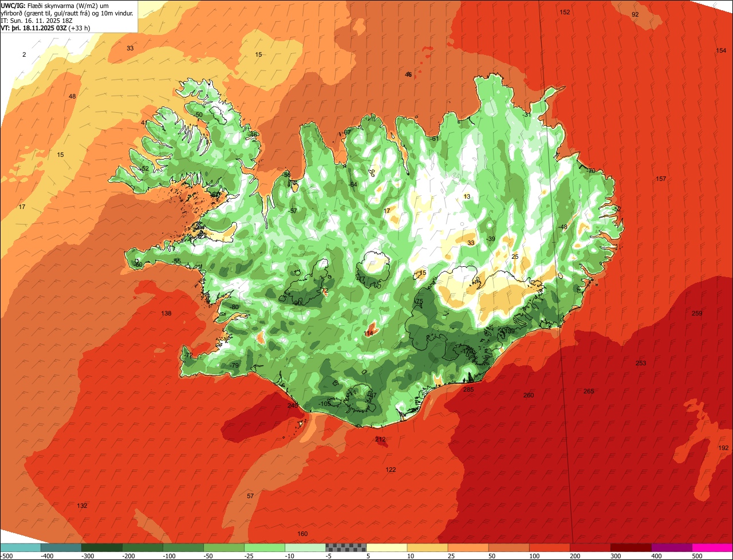Select the -200 to -100 green legend swatch

tap(143, 547)
